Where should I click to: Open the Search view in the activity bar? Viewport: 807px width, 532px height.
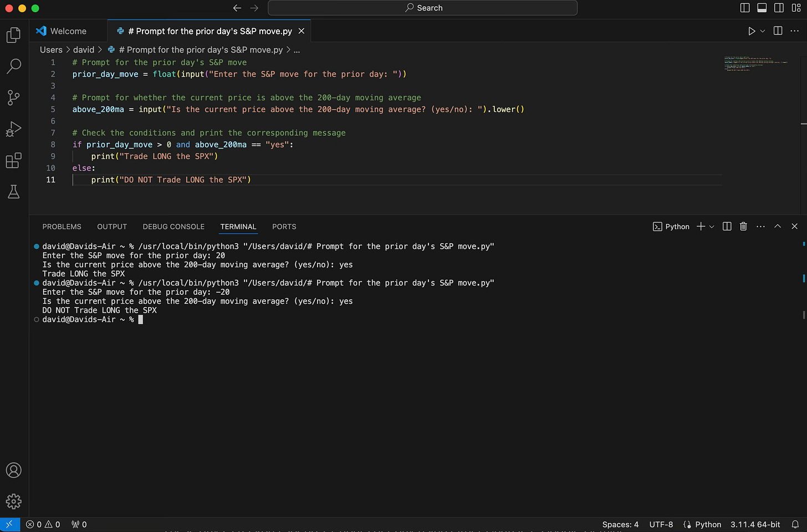coord(13,66)
